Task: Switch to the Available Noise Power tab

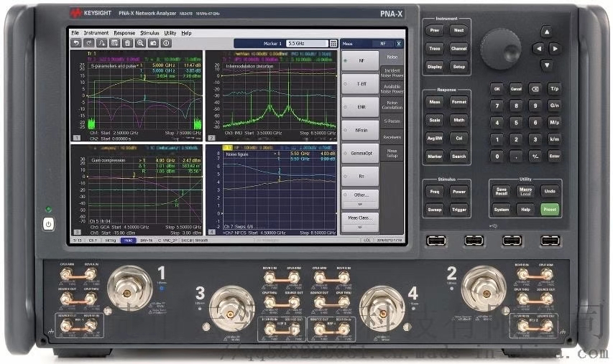Action: click(392, 89)
